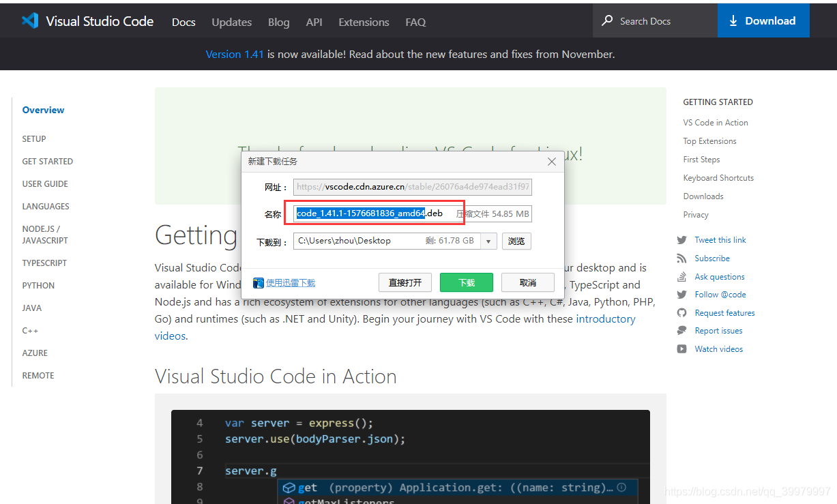Open TYPESCRIPT section in sidebar
The width and height of the screenshot is (837, 504).
pos(44,263)
